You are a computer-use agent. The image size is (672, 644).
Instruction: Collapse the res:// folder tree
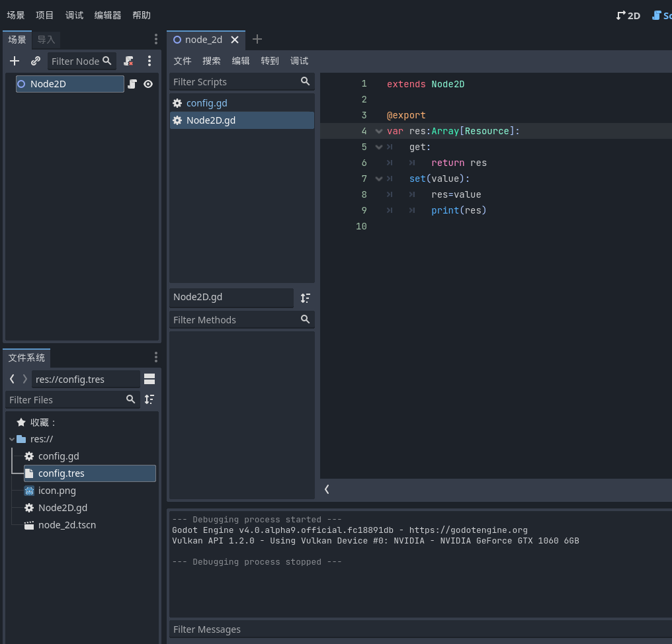tap(12, 439)
